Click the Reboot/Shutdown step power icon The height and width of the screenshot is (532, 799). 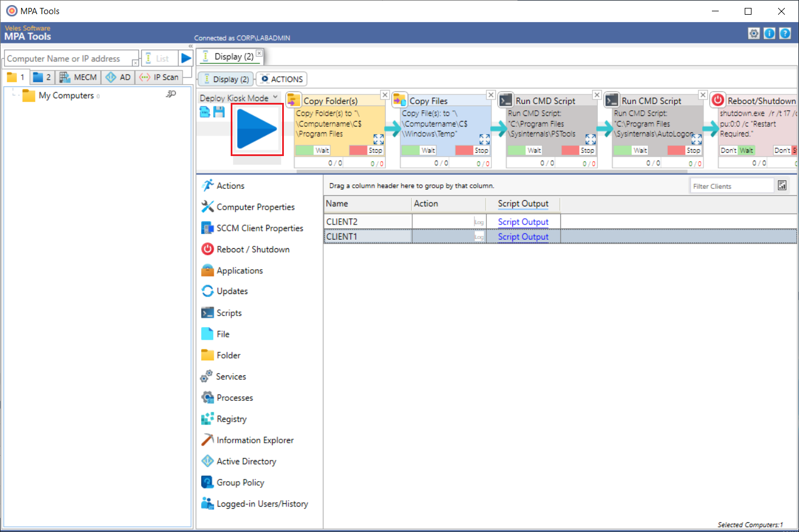coord(718,100)
